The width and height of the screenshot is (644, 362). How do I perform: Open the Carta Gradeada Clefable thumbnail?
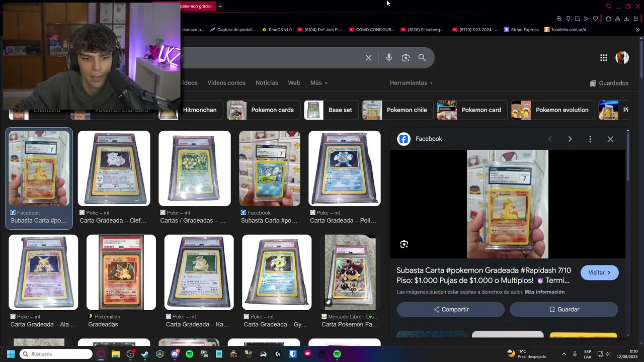click(114, 168)
